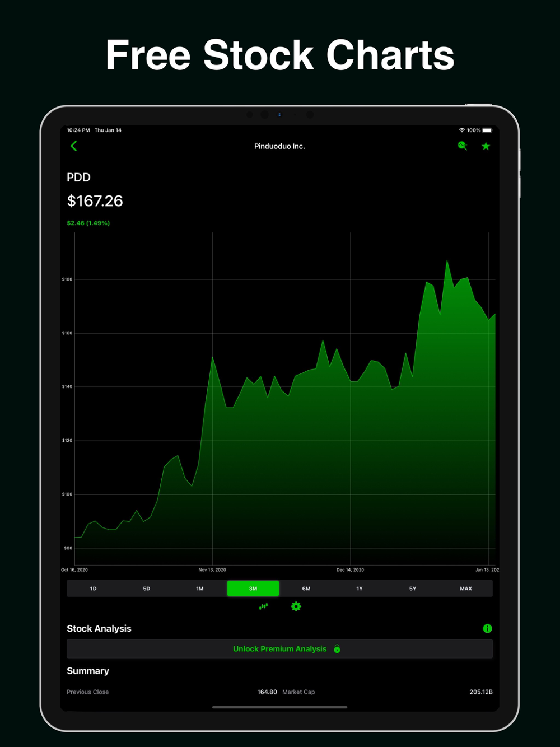The width and height of the screenshot is (560, 747).
Task: Tap the green back arrow
Action: pos(74,146)
